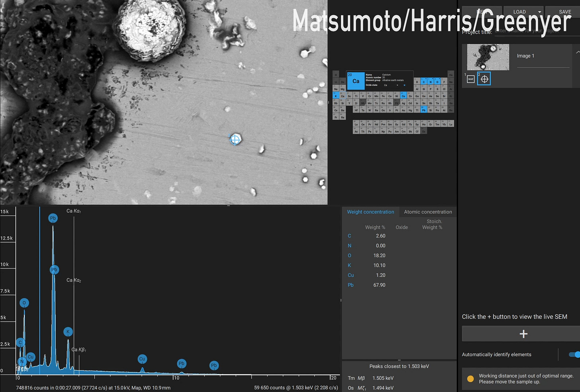
Task: Switch to the Atomic concentration tab
Action: [x=428, y=212]
